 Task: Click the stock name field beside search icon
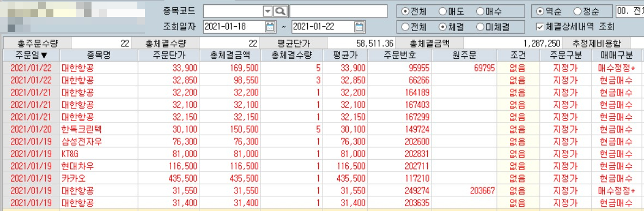(x=338, y=11)
